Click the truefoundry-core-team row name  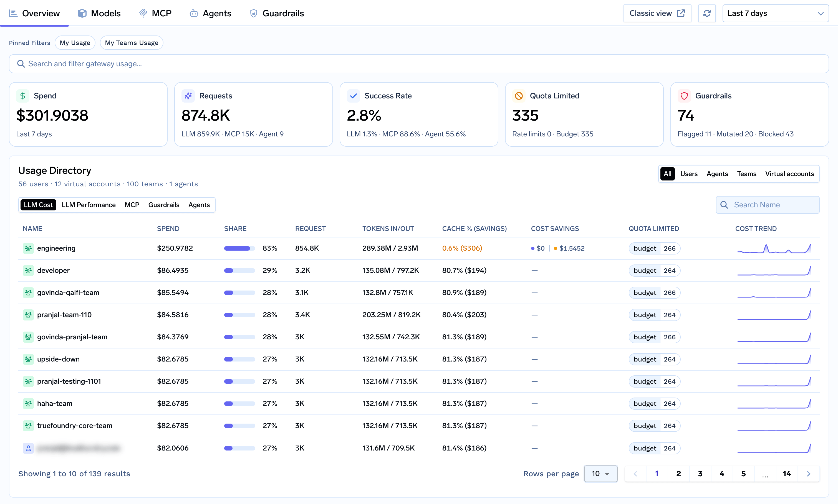point(75,426)
